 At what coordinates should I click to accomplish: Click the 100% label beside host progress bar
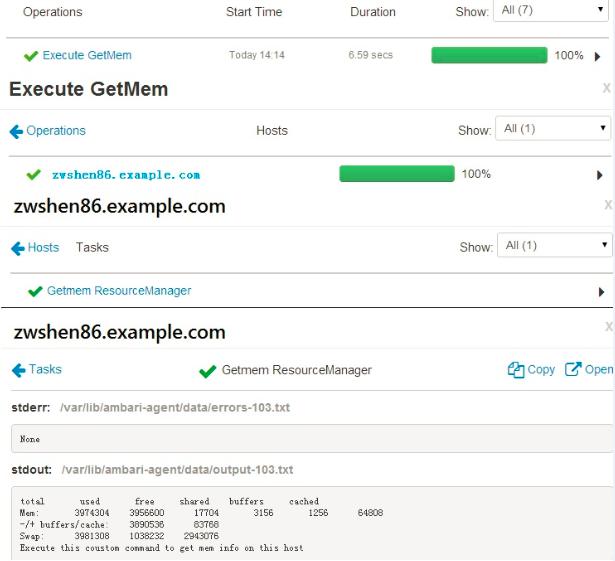click(x=476, y=174)
